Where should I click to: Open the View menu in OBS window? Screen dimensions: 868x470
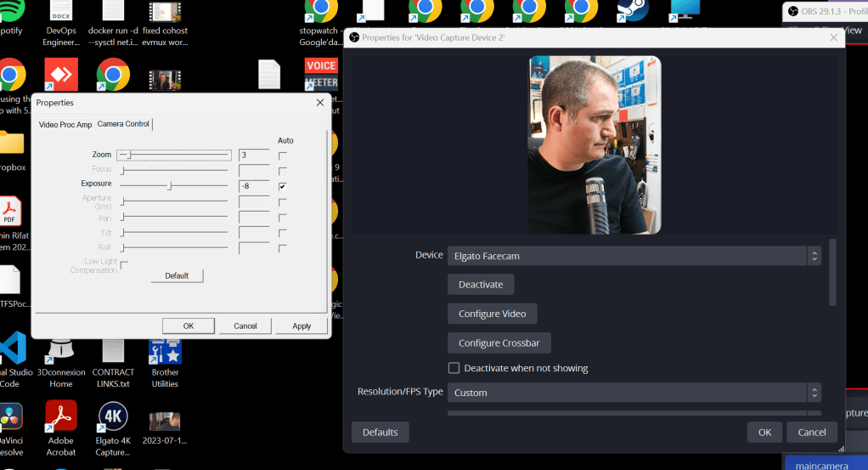click(x=851, y=30)
